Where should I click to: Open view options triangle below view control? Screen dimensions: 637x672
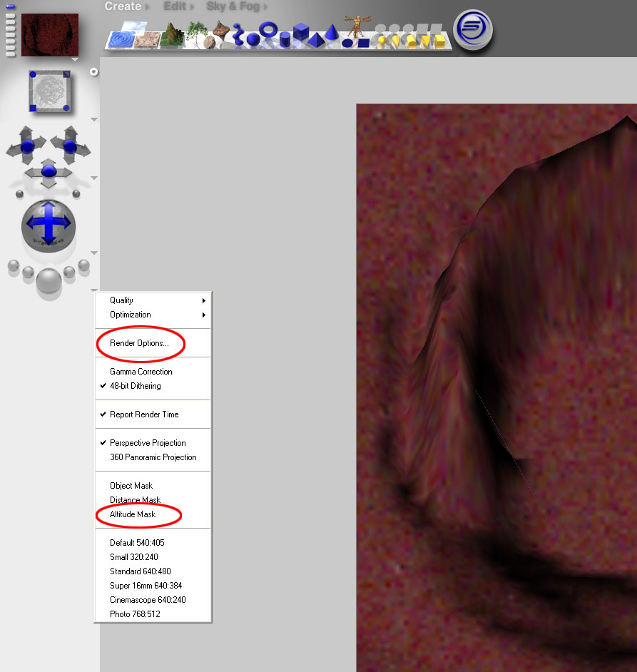click(94, 120)
